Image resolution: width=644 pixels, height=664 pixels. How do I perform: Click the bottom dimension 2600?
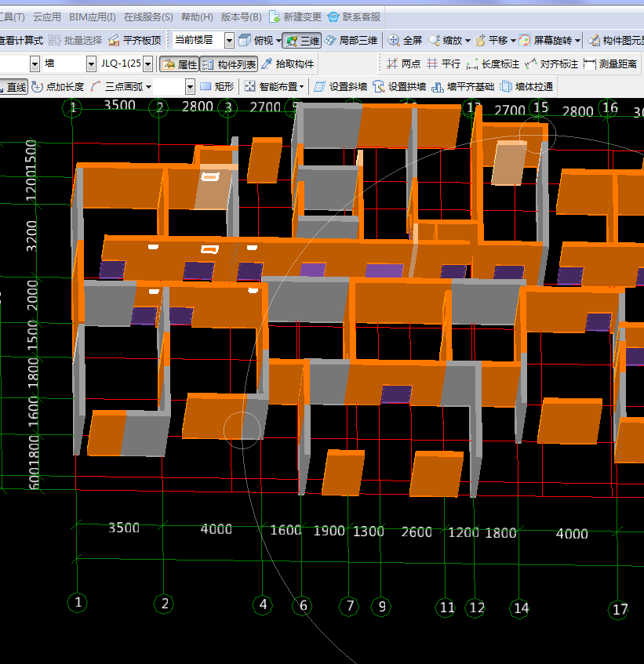(417, 532)
